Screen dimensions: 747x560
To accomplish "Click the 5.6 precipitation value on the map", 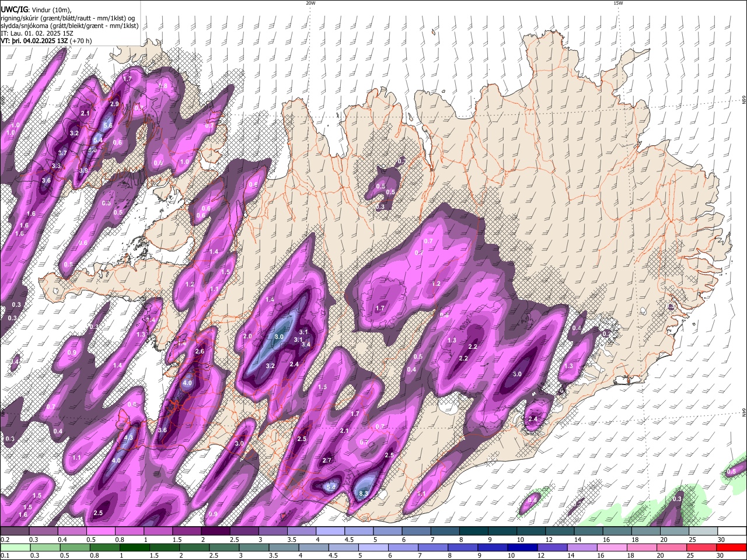I will point(108,125).
